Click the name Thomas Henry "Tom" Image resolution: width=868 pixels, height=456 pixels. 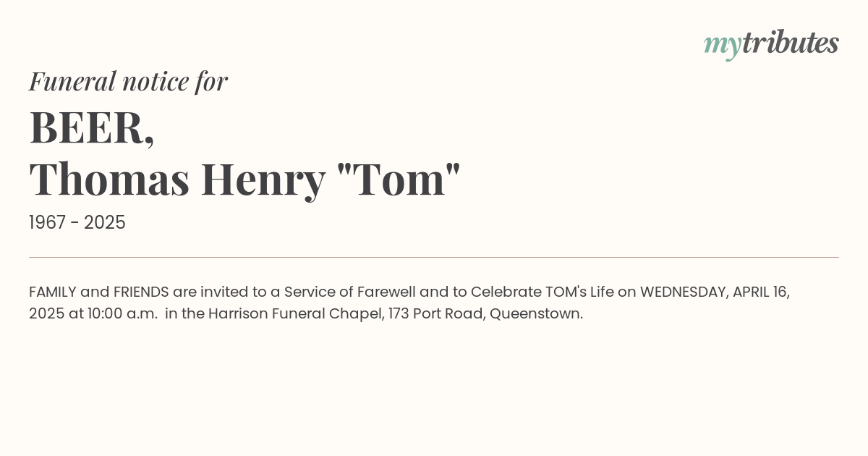tap(244, 179)
